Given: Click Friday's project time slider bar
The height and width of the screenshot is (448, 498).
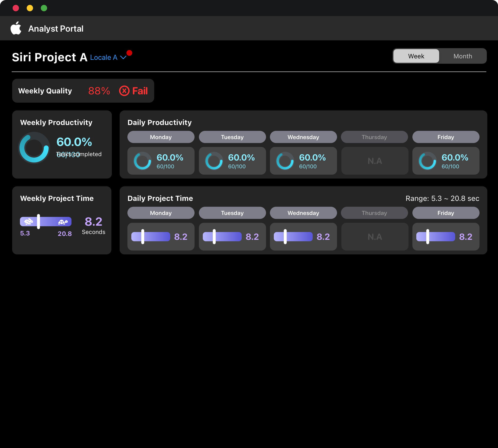Looking at the screenshot, I should [x=436, y=237].
